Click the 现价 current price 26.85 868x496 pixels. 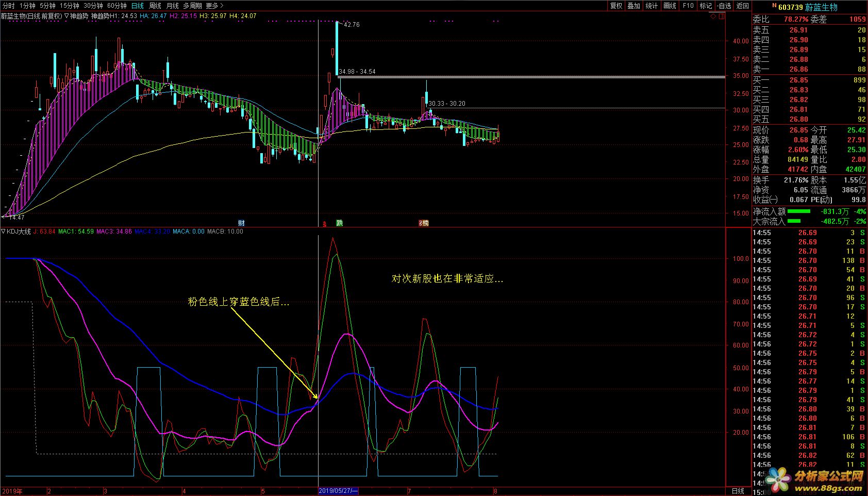[798, 130]
